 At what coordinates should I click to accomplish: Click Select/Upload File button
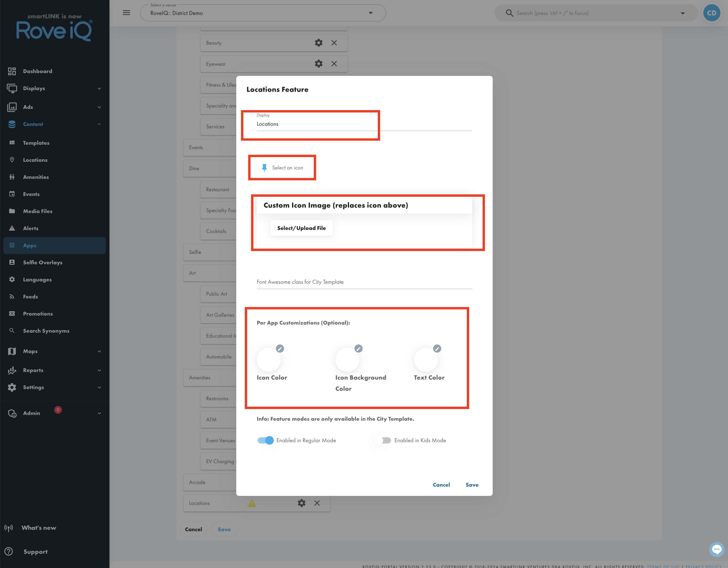[301, 228]
